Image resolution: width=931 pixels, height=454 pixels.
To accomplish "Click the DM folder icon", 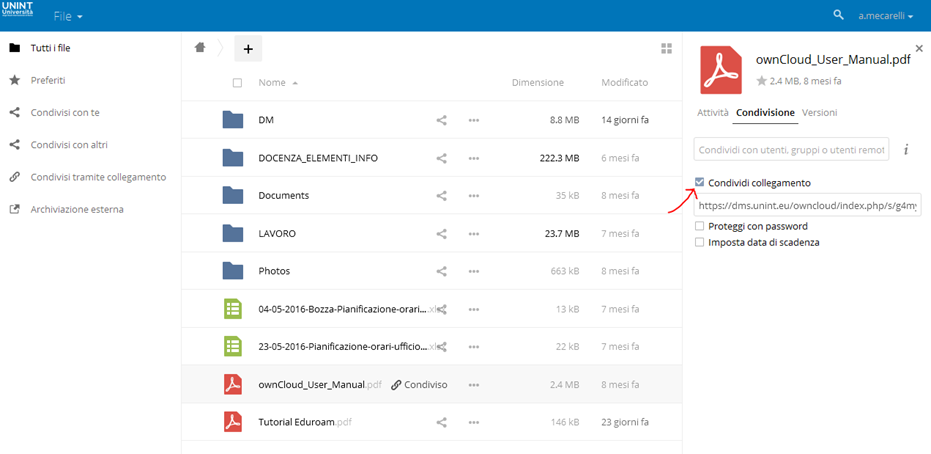I will 233,120.
